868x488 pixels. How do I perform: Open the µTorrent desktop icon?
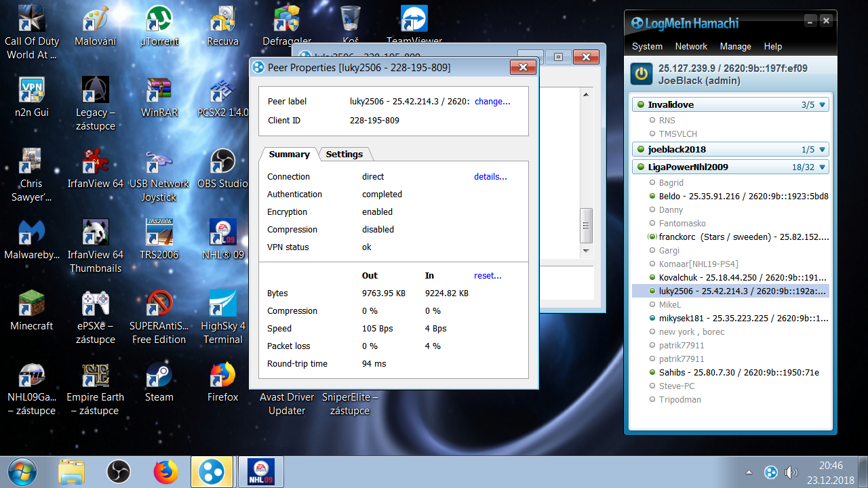point(159,26)
